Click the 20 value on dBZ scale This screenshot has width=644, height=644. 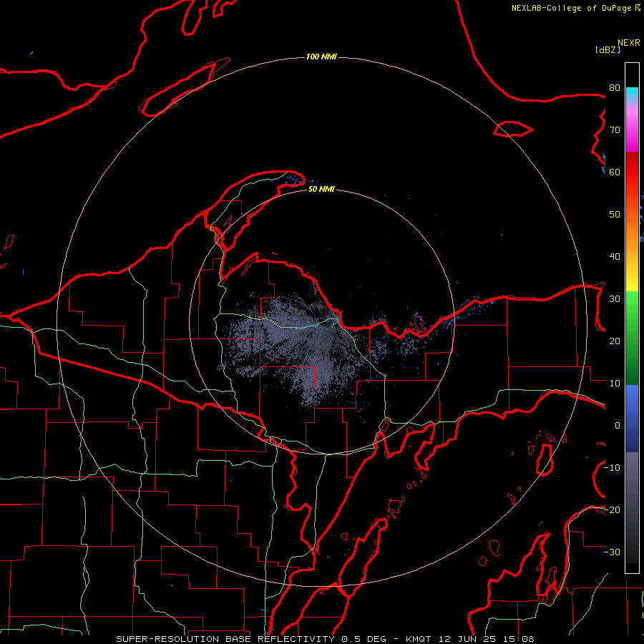615,341
